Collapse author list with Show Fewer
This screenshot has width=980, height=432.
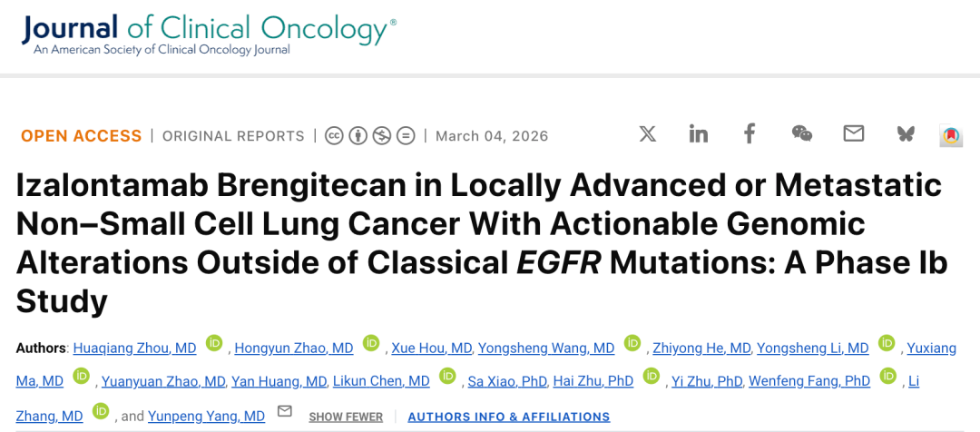tap(346, 417)
